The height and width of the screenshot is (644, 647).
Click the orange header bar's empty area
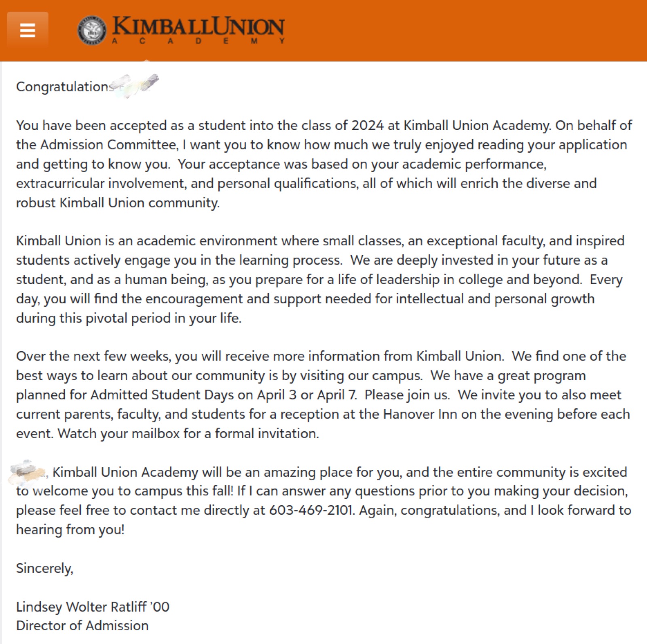click(x=465, y=30)
